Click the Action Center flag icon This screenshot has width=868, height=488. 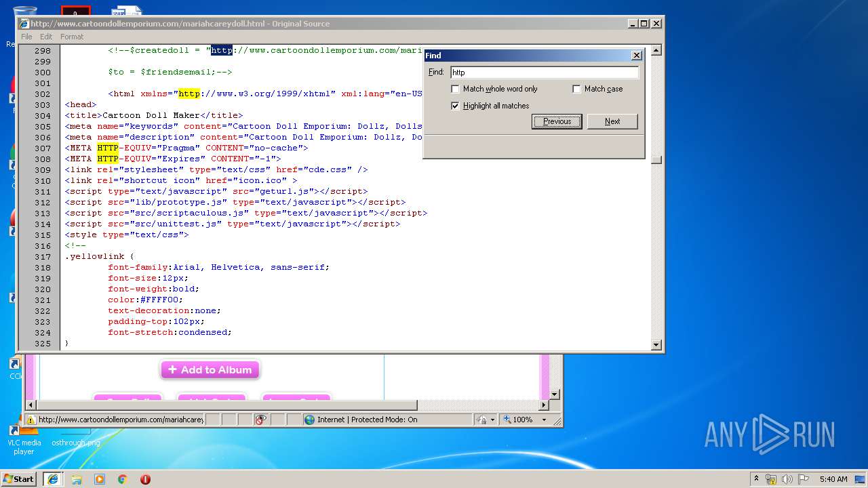(x=804, y=479)
